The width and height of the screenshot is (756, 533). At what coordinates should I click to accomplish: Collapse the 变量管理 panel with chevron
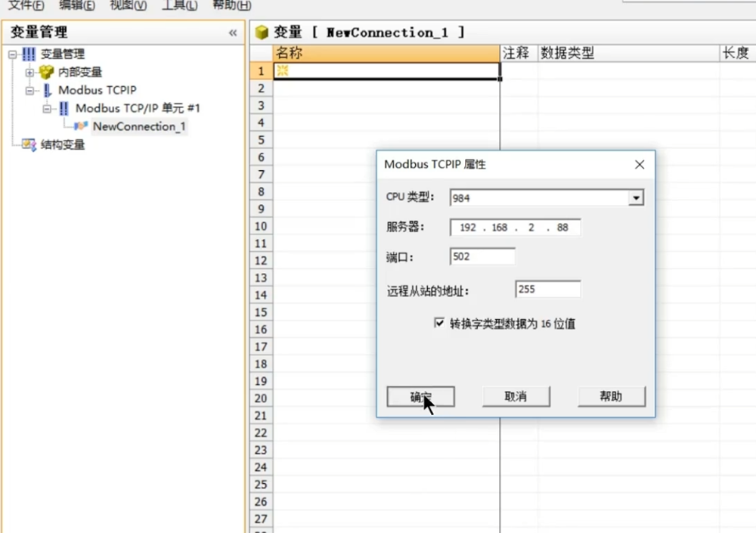tap(233, 33)
